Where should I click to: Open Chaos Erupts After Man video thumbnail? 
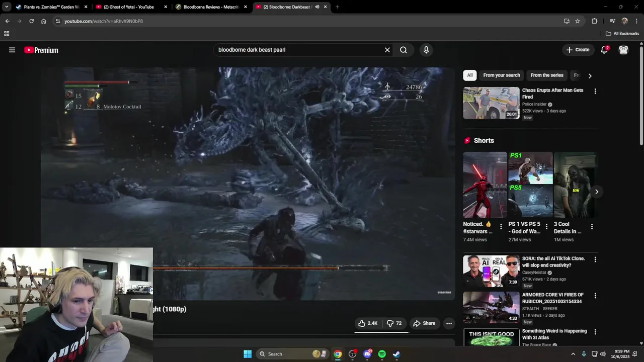coord(491,103)
